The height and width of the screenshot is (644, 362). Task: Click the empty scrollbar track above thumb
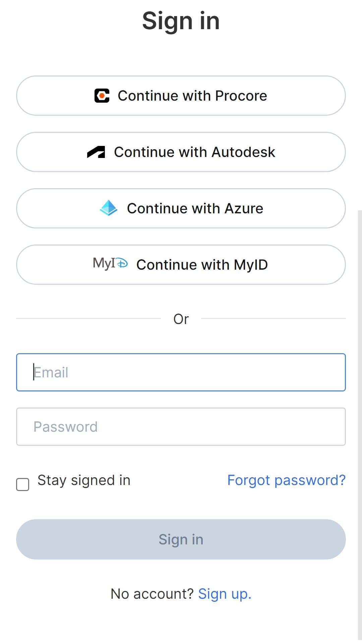[360, 105]
